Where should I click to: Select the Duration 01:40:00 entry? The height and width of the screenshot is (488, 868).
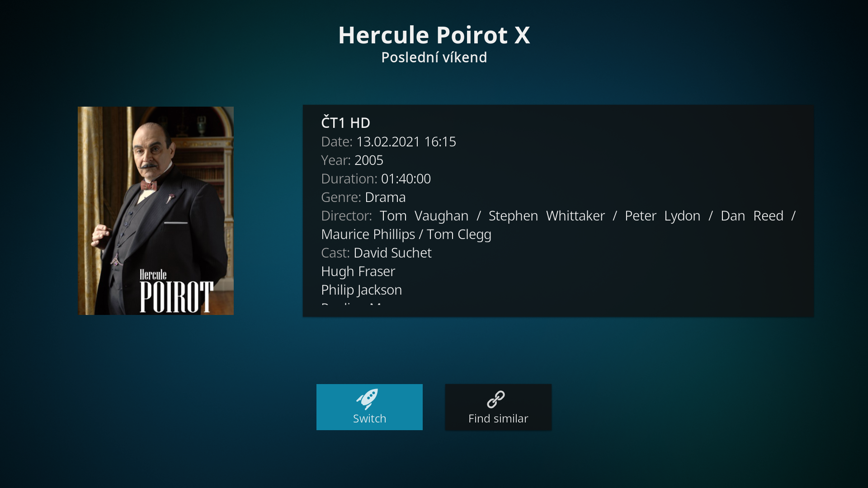376,178
